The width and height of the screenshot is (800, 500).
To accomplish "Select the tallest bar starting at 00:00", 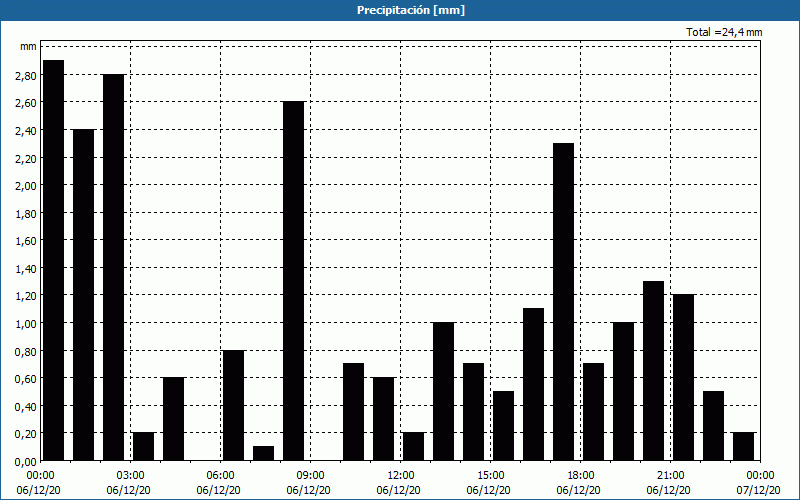I will [x=54, y=260].
